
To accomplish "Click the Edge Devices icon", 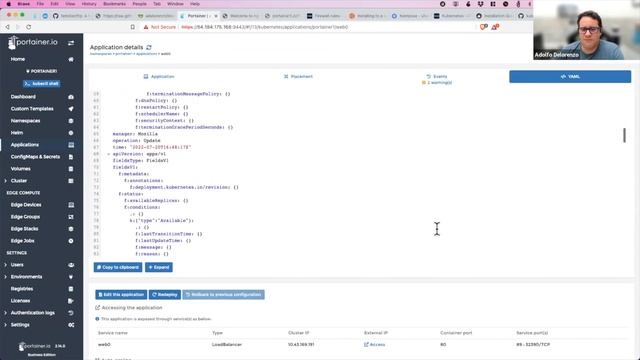I will point(71,205).
